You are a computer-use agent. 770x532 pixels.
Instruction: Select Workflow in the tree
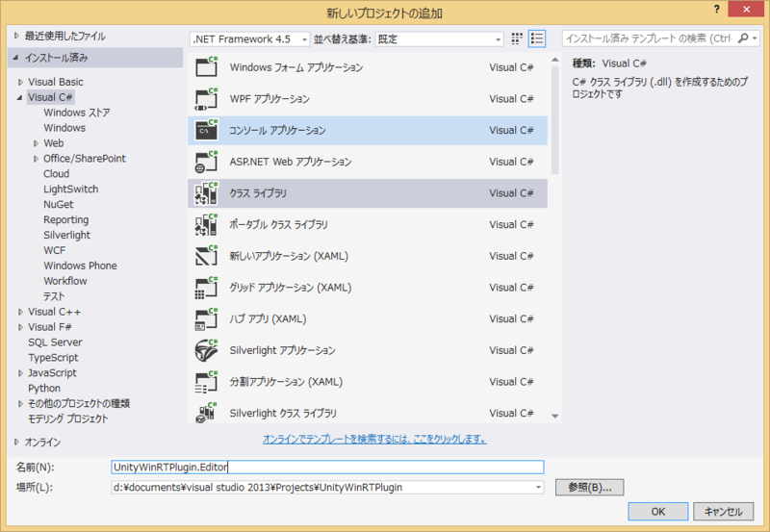(65, 281)
